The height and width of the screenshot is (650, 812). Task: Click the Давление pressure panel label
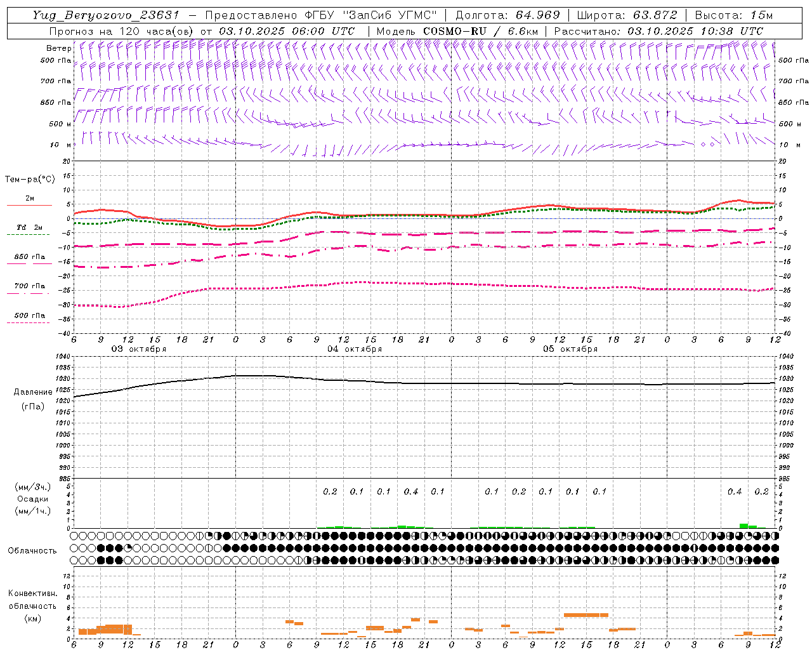[x=33, y=392]
